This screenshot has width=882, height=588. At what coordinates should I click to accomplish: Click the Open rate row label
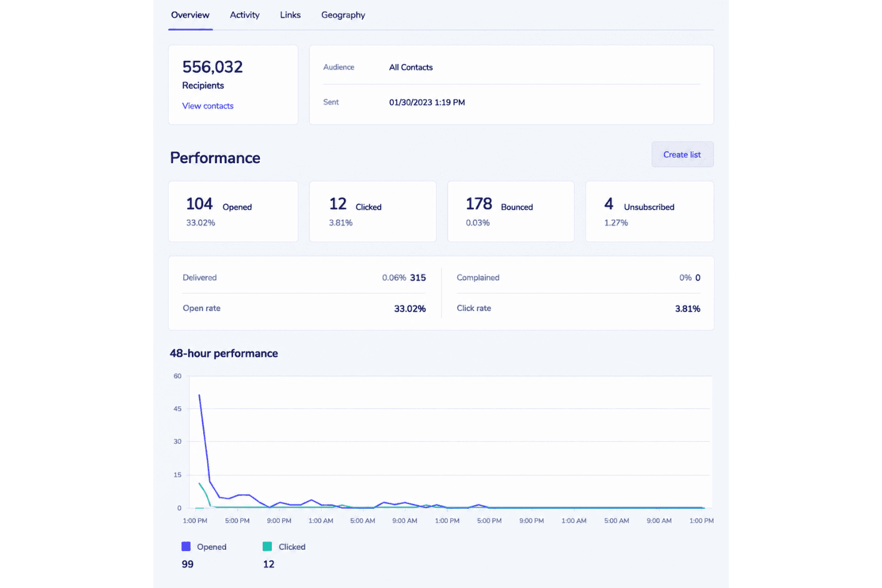201,309
